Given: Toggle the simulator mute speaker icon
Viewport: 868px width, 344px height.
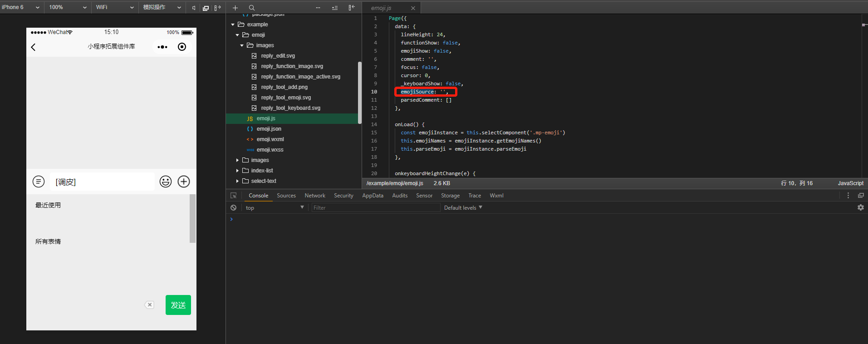Looking at the screenshot, I should click(194, 8).
